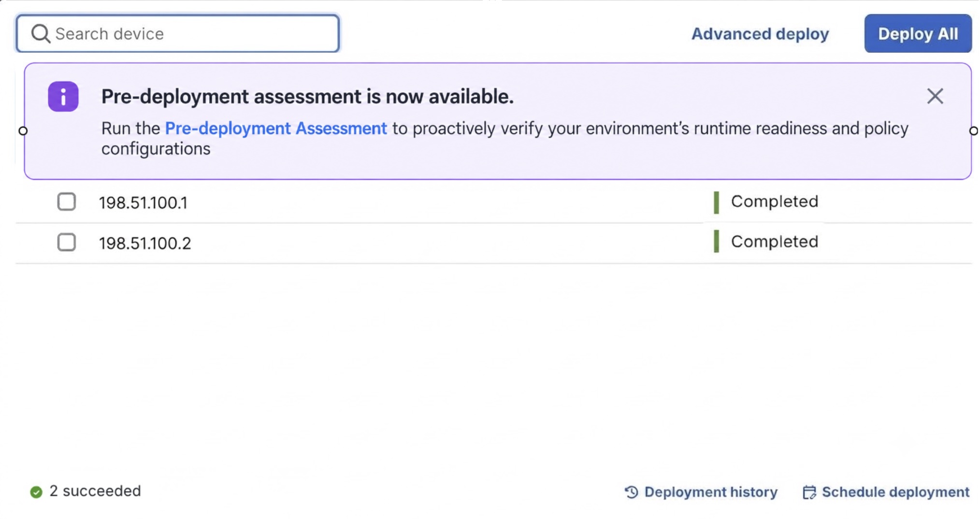Click the banner heading 'Pre-deployment assessment is now available.'

point(307,97)
